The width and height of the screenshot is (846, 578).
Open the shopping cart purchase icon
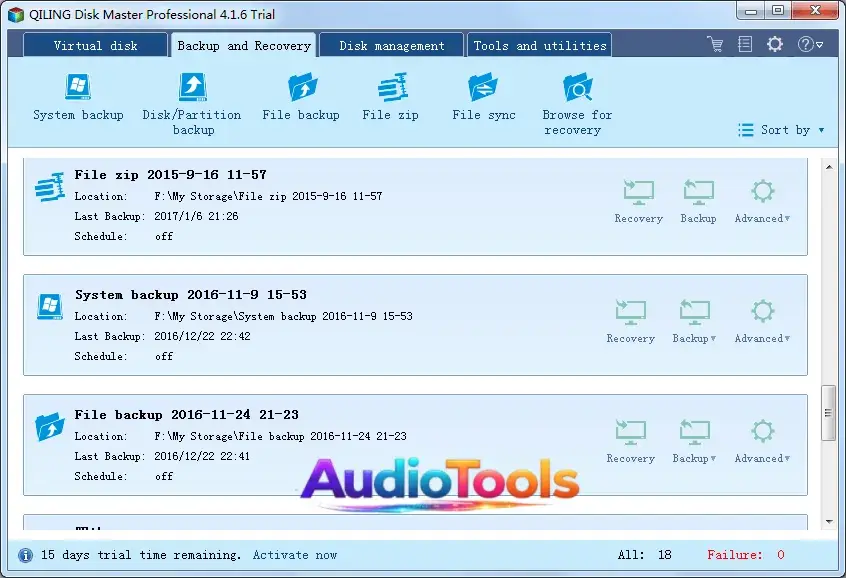click(x=715, y=44)
